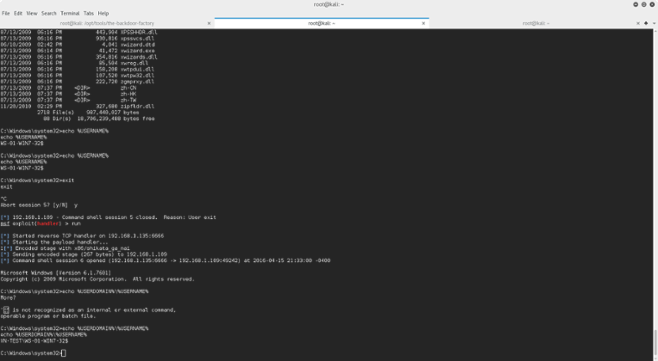Click the 'Command shell session 5 closed' line
658x361 pixels.
108,217
